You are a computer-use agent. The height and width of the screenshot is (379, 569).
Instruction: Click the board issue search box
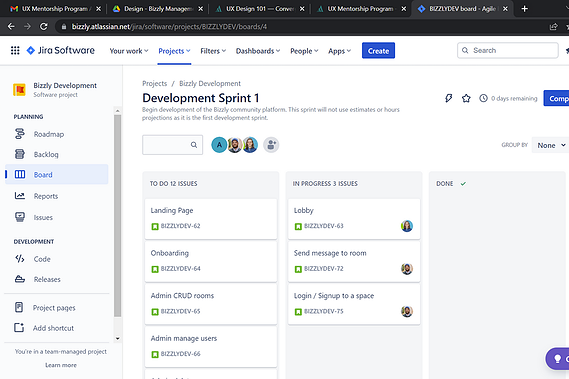(172, 145)
